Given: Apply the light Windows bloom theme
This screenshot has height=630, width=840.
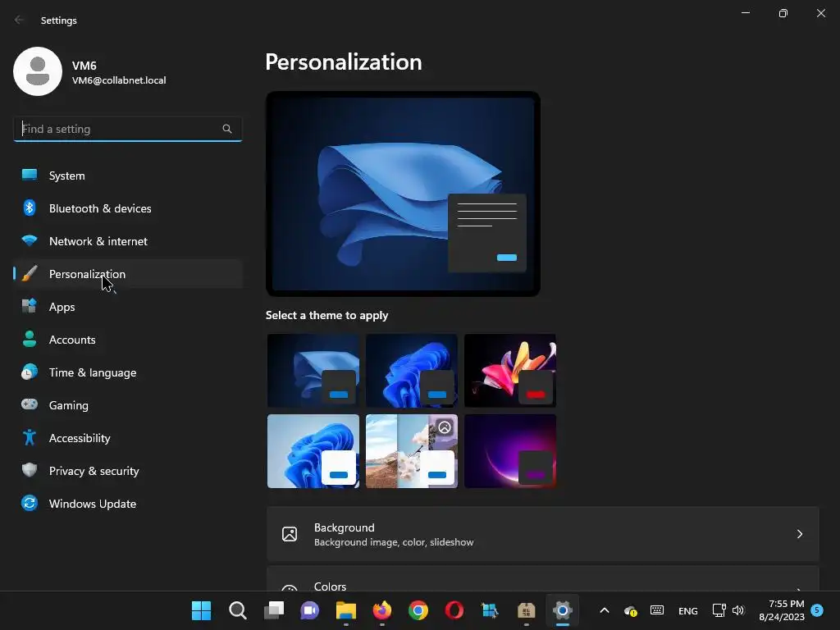Looking at the screenshot, I should 313,451.
